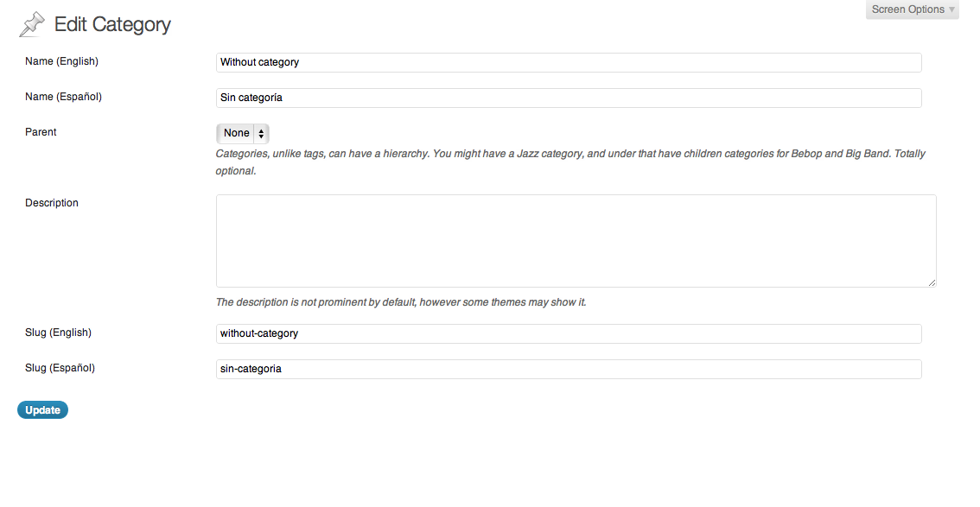
Task: Click the Parent label
Action: pyautogui.click(x=41, y=132)
